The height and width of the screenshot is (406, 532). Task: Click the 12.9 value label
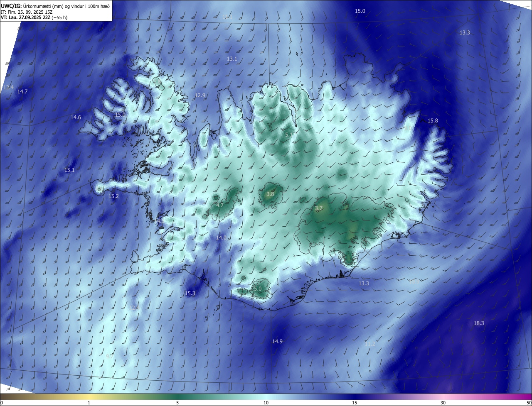click(200, 95)
